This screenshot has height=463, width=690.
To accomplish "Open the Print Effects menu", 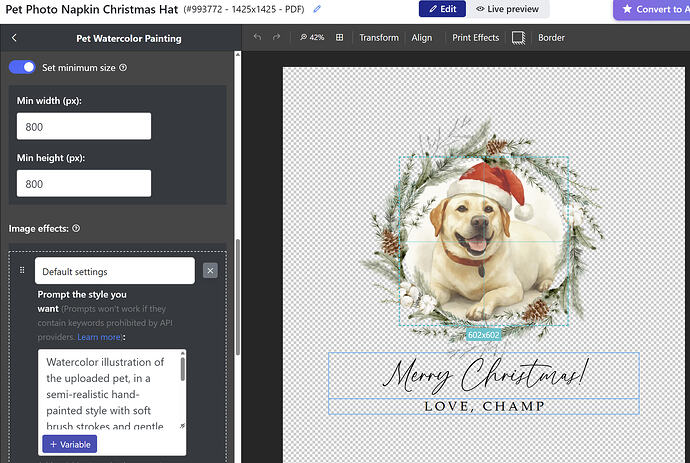I will point(476,38).
